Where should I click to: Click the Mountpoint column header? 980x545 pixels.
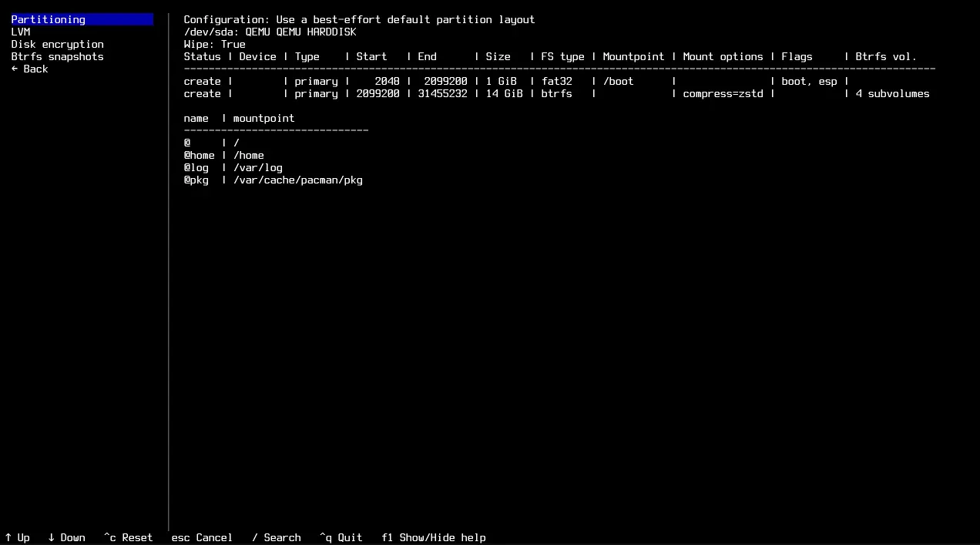[633, 56]
